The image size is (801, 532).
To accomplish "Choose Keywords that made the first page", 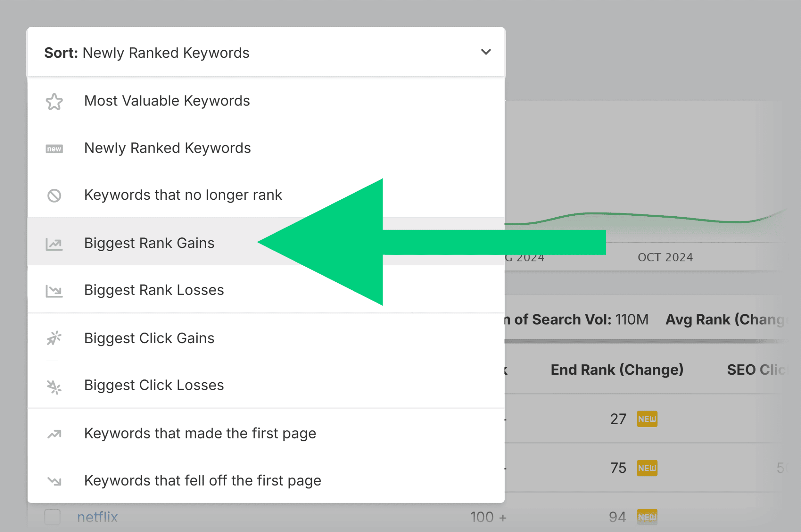I will tap(266, 433).
